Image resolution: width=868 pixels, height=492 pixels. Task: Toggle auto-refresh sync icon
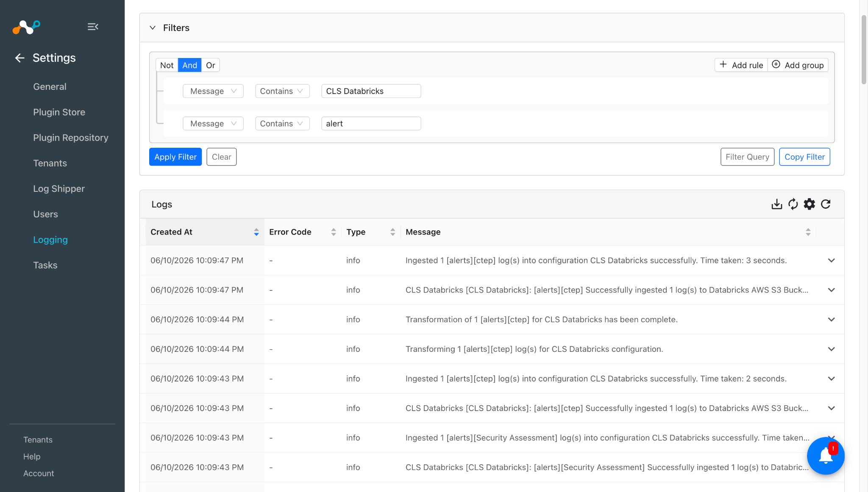pyautogui.click(x=793, y=204)
